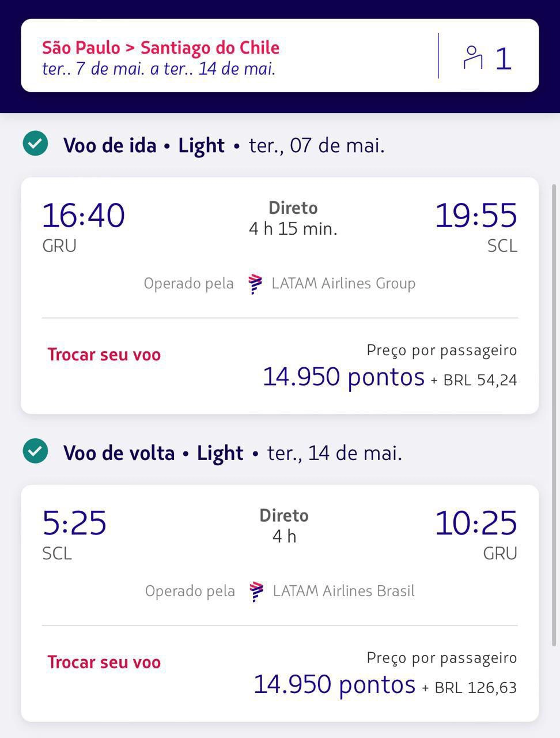Click the return flight green checkmark
The height and width of the screenshot is (738, 560).
tap(35, 451)
